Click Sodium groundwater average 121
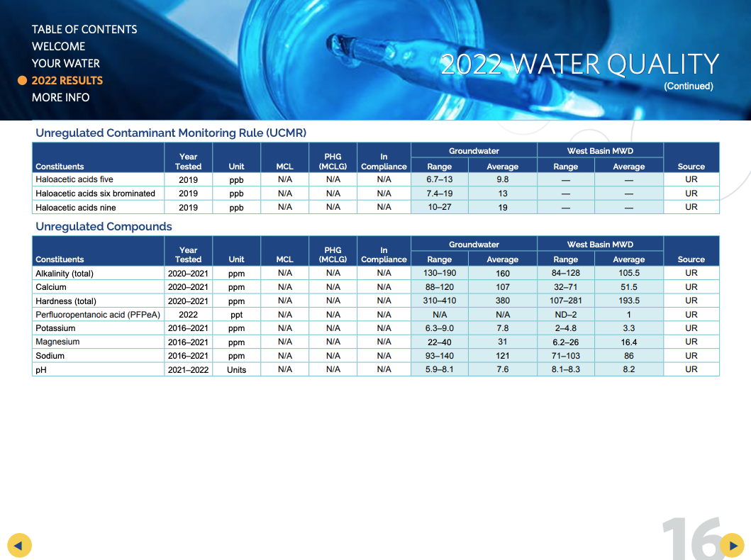 click(x=502, y=356)
